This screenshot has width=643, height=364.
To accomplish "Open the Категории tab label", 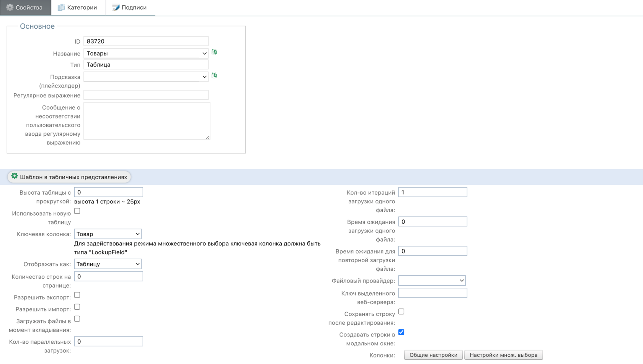I will click(82, 8).
